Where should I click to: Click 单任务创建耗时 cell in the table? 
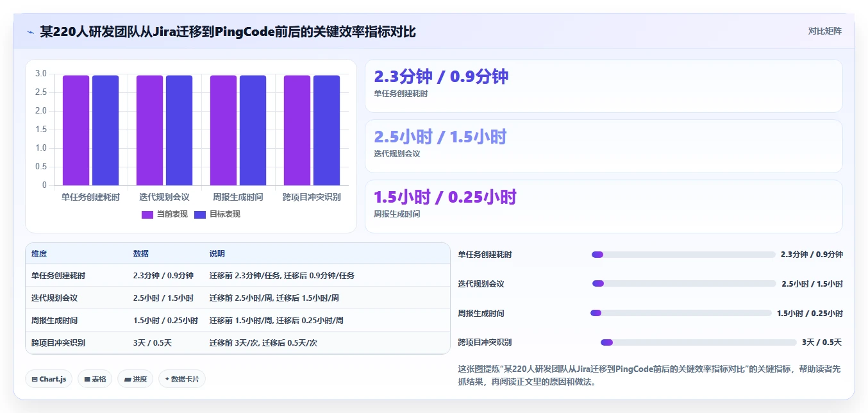[58, 276]
